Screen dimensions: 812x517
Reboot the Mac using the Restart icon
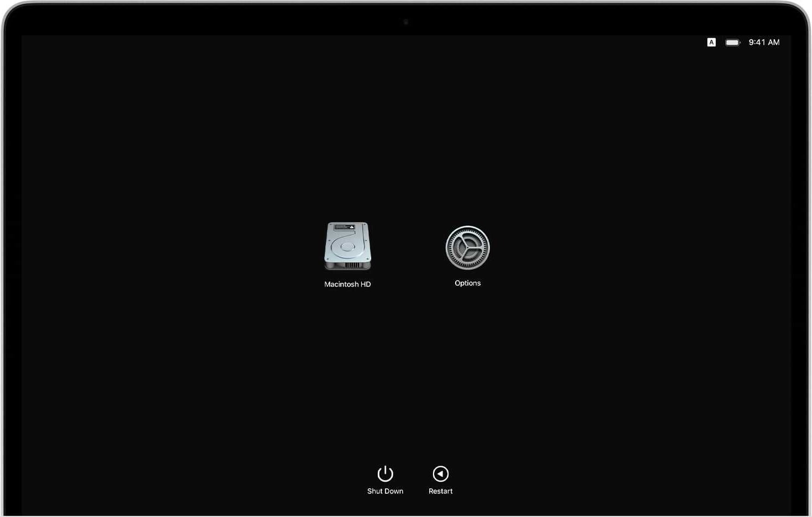click(440, 474)
